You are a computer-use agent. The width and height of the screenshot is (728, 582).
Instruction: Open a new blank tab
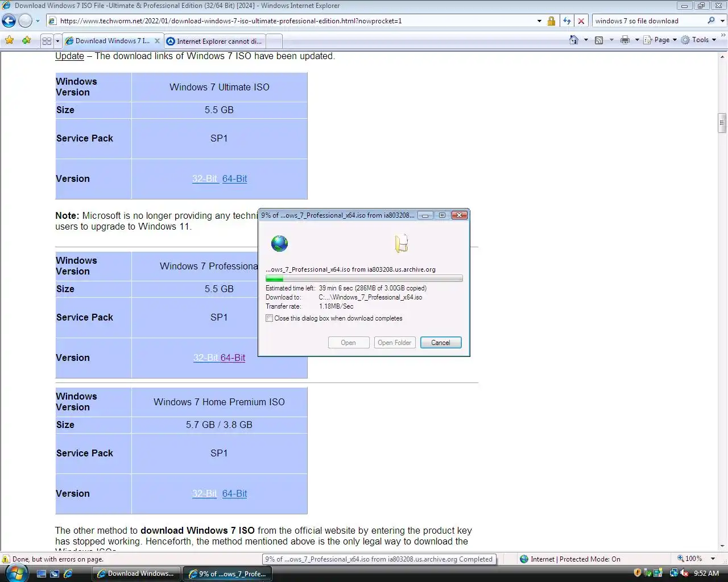(274, 41)
